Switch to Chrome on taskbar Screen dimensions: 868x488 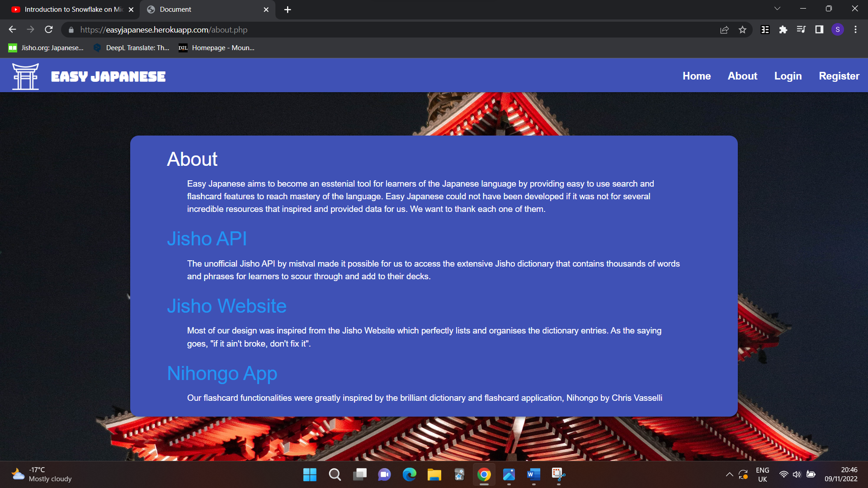click(x=484, y=474)
